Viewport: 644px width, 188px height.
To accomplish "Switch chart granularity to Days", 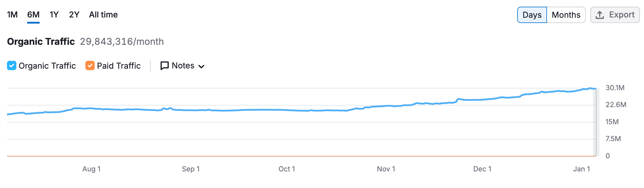I will pyautogui.click(x=532, y=15).
